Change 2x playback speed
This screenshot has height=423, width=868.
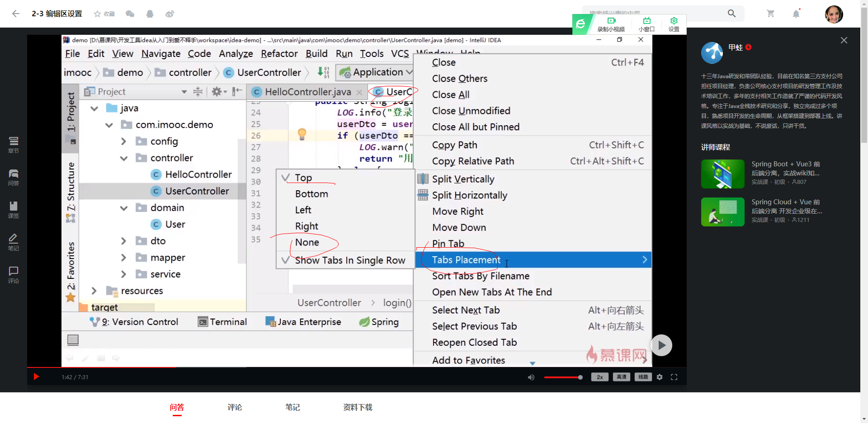click(599, 377)
